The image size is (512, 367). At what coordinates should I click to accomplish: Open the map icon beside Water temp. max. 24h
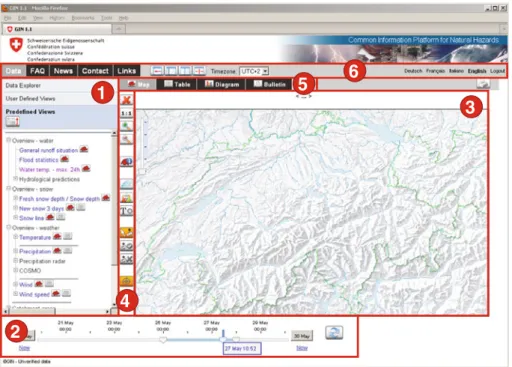pyautogui.click(x=86, y=168)
